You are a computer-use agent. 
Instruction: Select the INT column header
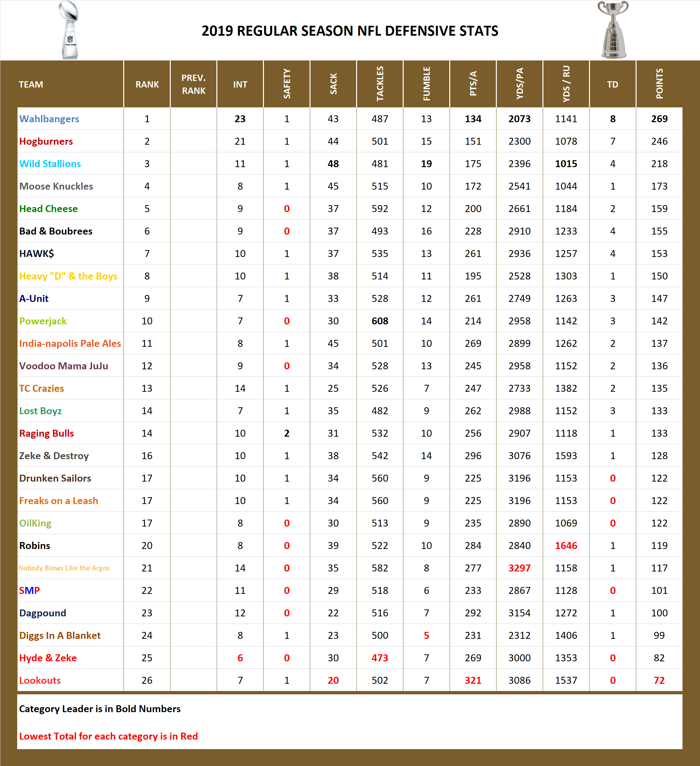(240, 84)
